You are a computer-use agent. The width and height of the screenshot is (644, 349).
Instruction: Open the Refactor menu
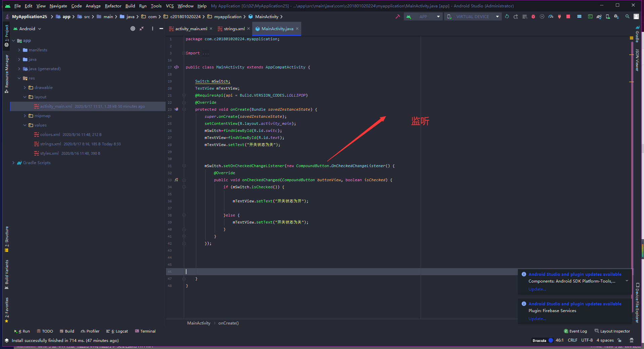coord(113,6)
